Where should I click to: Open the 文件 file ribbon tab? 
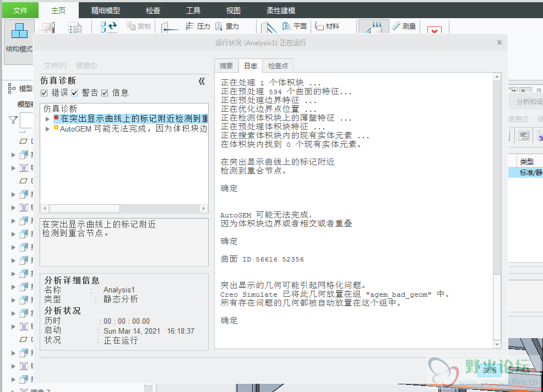20,10
